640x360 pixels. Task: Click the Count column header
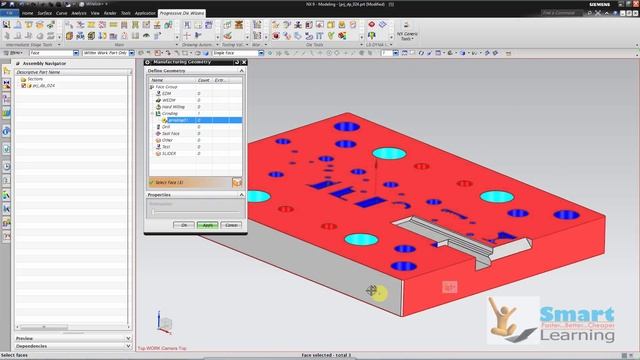click(x=203, y=80)
